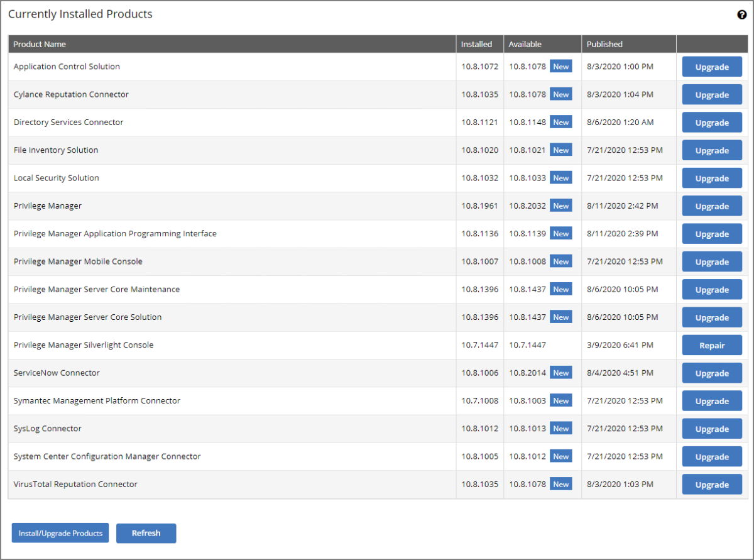Upgrade the Privilege Manager product
The height and width of the screenshot is (560, 754).
711,206
